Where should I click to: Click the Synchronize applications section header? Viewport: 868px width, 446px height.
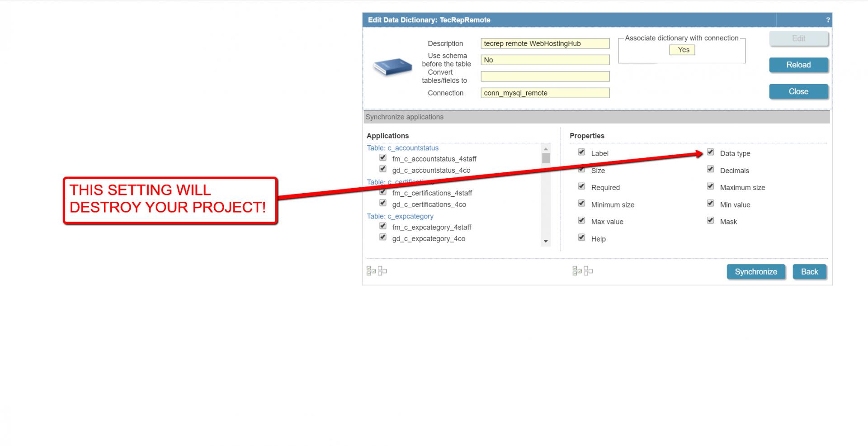click(597, 117)
